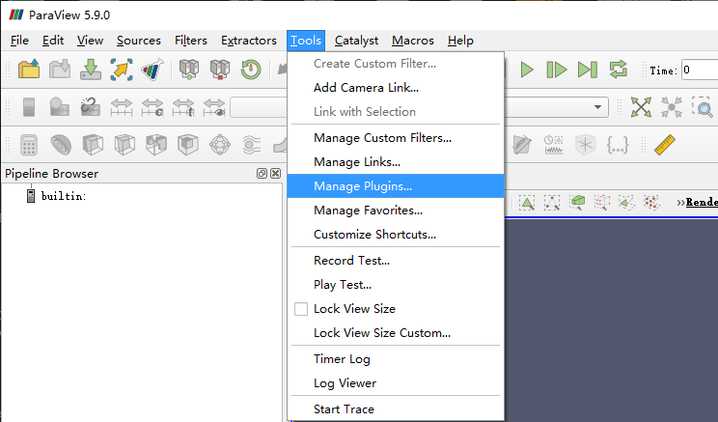This screenshot has height=422, width=718.
Task: Choose Manage Plugins... from Tools menu
Action: 396,186
